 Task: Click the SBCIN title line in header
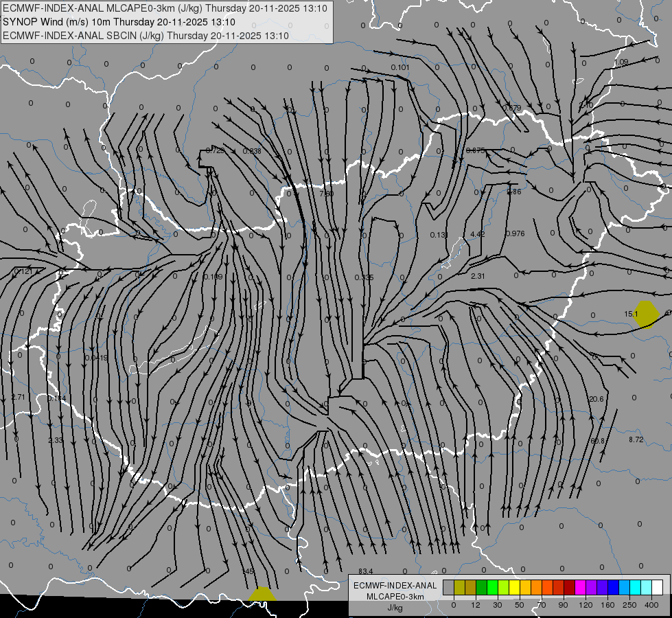pos(146,36)
